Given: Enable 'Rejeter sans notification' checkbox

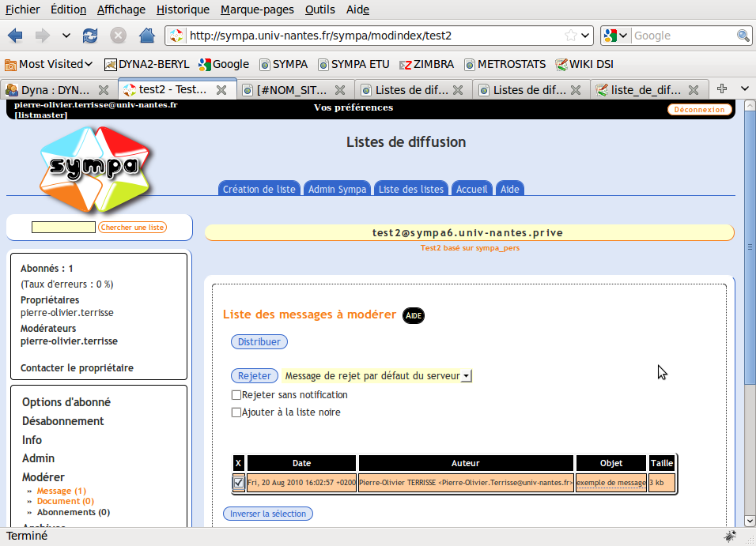Looking at the screenshot, I should 236,395.
